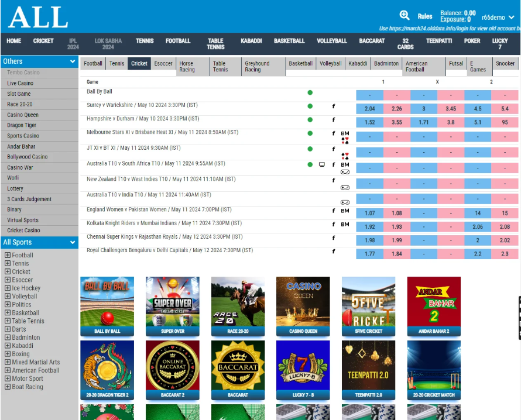Click gamepad icon for Australia T10 v India T10
Viewport: 521px width, 420px height.
345,202
